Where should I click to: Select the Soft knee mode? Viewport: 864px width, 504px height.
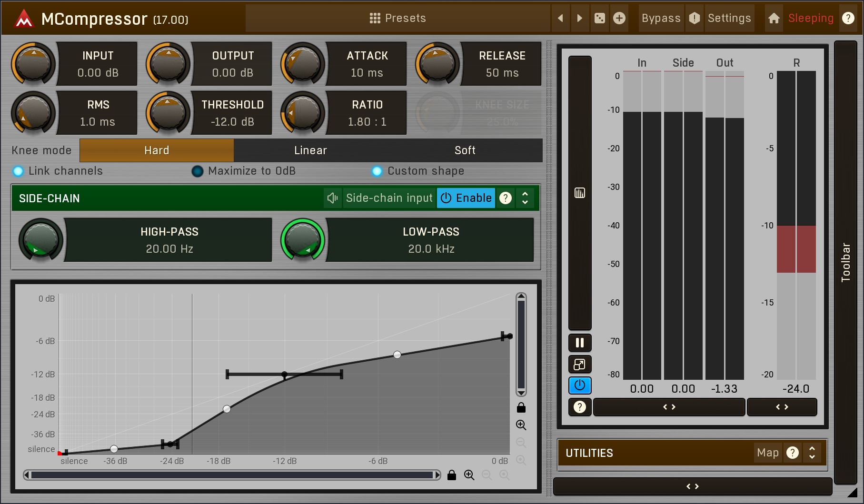pos(465,150)
